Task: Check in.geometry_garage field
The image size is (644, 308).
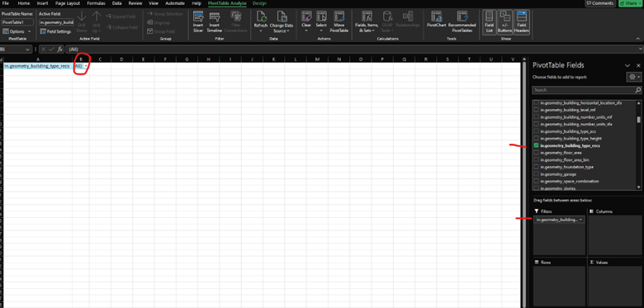Action: tap(536, 174)
